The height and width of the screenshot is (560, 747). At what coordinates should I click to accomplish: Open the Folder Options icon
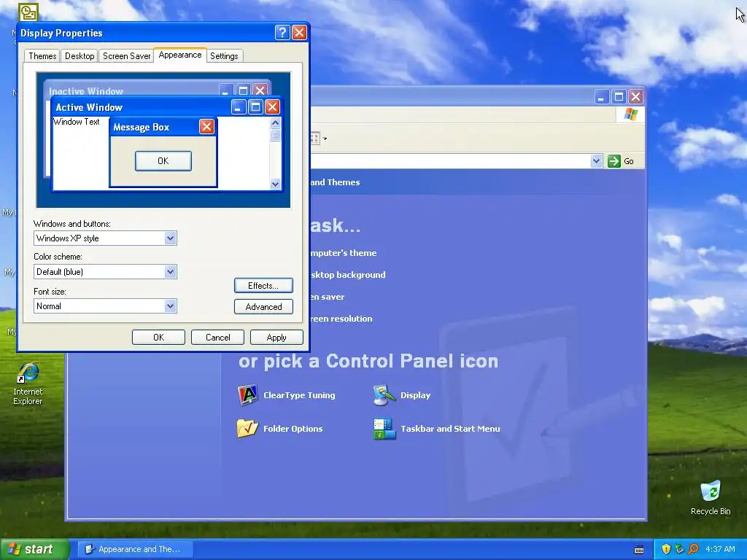(247, 429)
